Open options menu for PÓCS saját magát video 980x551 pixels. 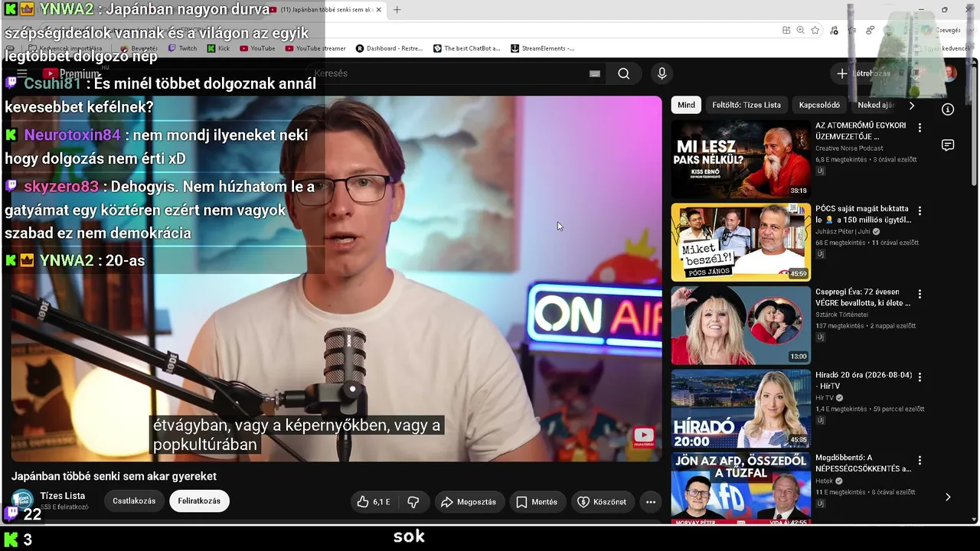click(x=920, y=210)
